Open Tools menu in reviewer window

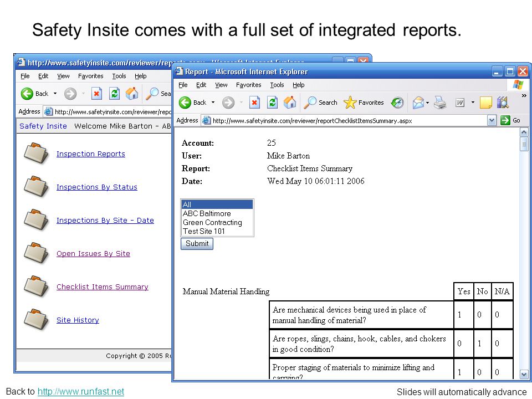tap(119, 76)
